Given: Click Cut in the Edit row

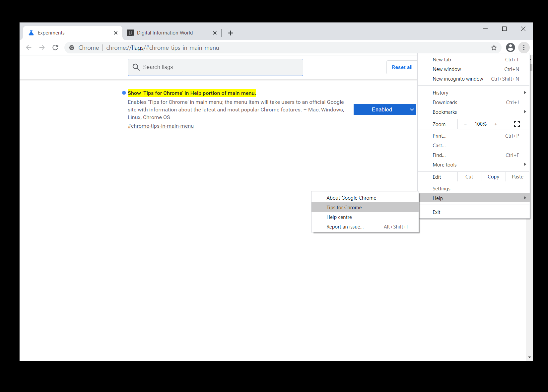Looking at the screenshot, I should pyautogui.click(x=469, y=177).
